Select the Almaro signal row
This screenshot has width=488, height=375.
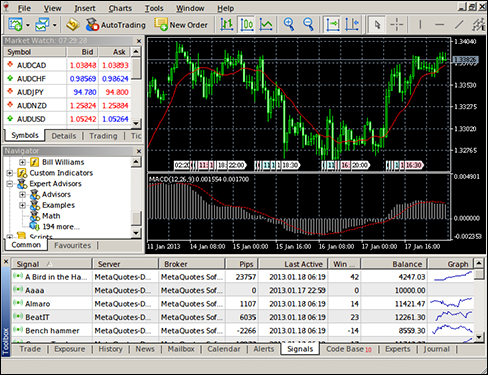click(x=243, y=304)
